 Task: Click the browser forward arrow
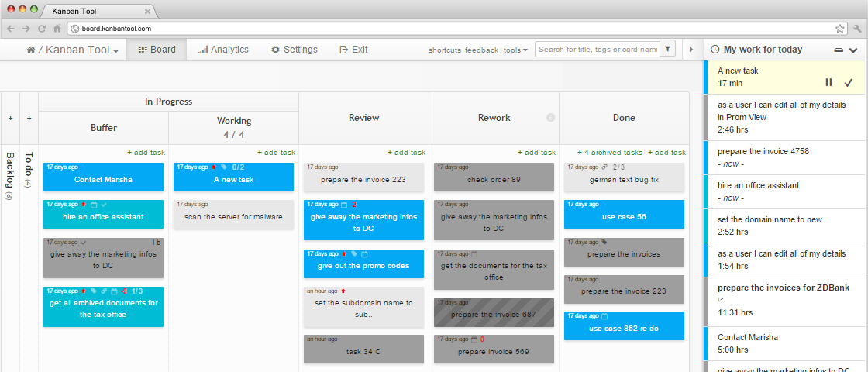click(26, 28)
